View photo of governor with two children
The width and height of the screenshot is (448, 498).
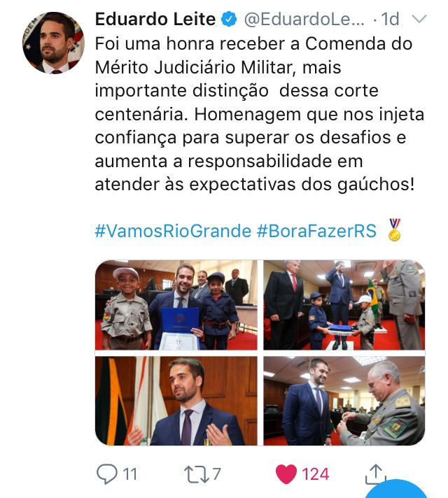pos(176,305)
